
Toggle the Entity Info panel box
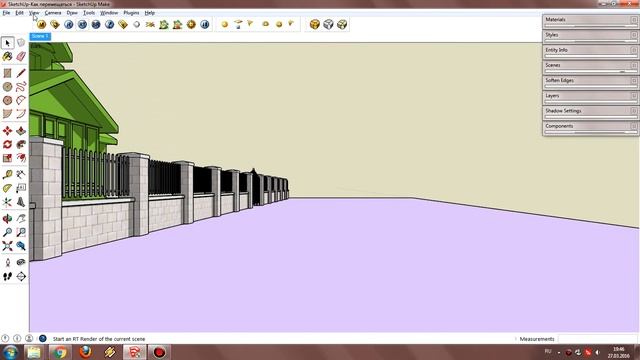(634, 50)
